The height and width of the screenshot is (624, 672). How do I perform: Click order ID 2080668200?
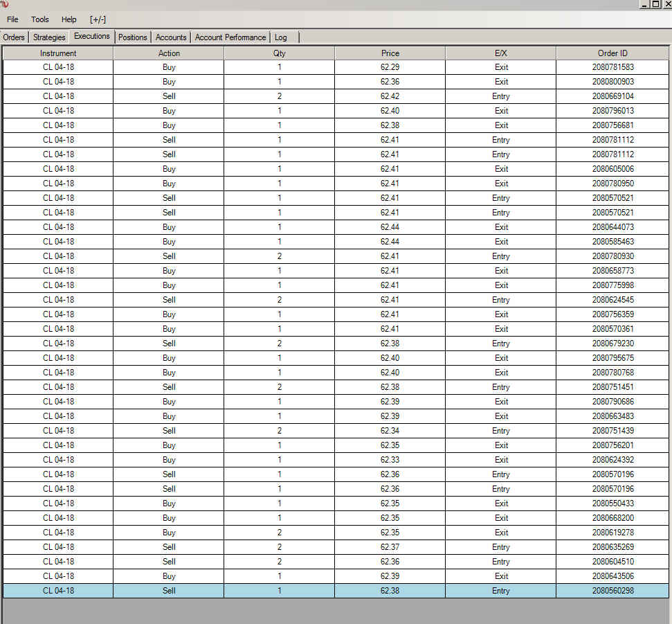(613, 518)
